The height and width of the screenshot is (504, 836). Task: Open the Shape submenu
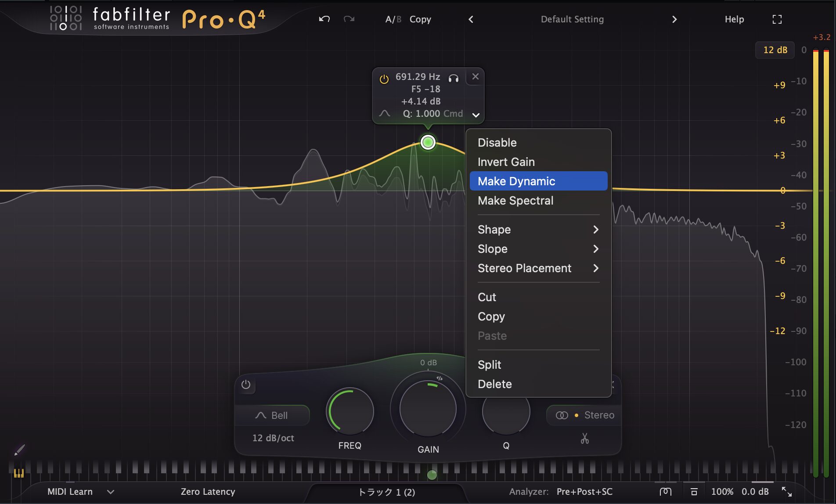click(x=538, y=230)
